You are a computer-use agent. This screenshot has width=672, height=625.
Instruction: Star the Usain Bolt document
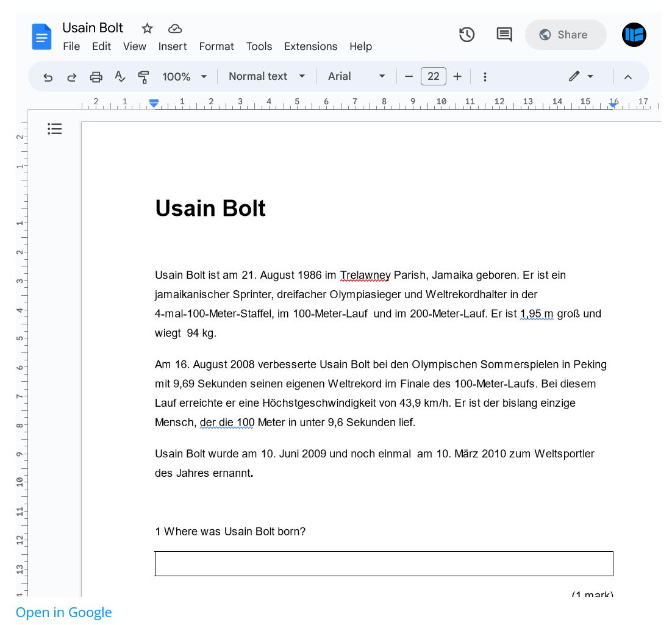[x=147, y=28]
